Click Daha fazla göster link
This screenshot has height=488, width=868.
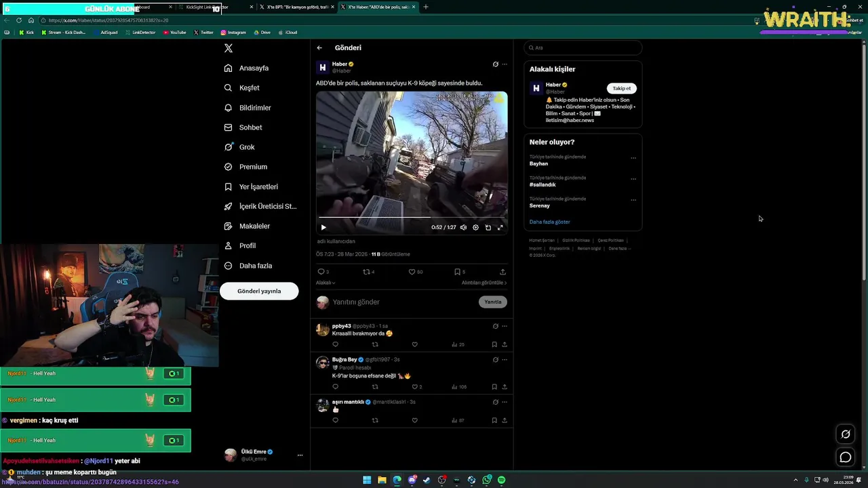[549, 222]
